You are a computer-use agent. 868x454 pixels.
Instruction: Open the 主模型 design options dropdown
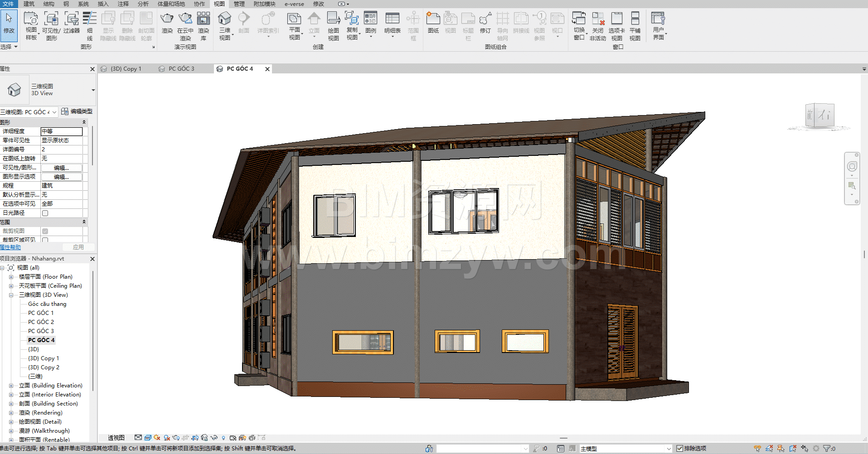(x=626, y=449)
